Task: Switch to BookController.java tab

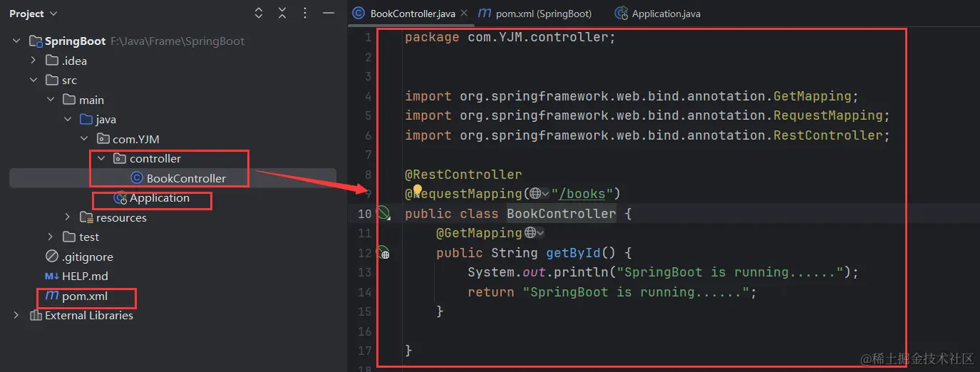Action: [413, 14]
